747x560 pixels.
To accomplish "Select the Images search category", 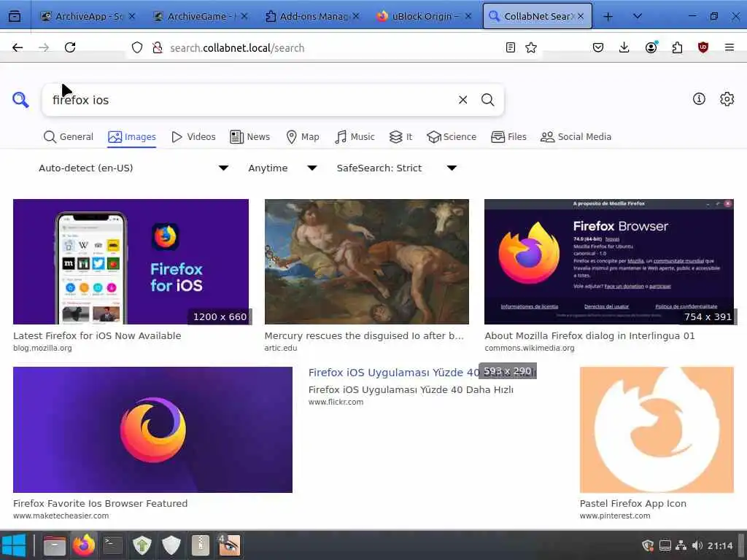I will coord(132,137).
